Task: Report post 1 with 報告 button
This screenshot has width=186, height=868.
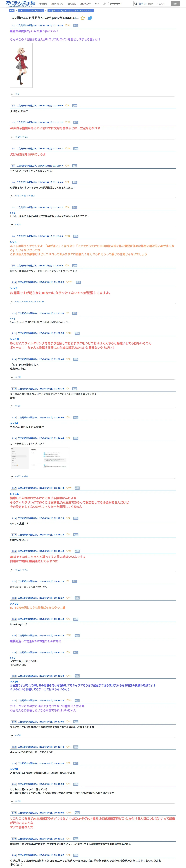Action: (76, 25)
